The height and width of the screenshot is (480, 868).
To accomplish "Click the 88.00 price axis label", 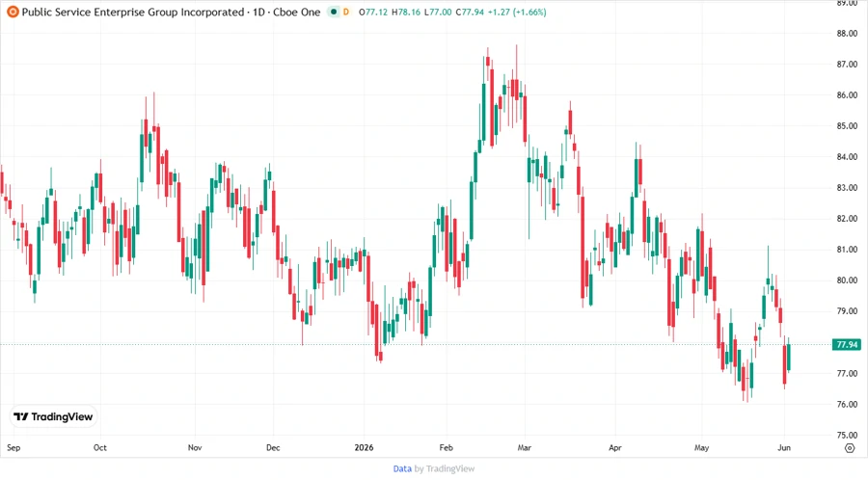I will (847, 33).
